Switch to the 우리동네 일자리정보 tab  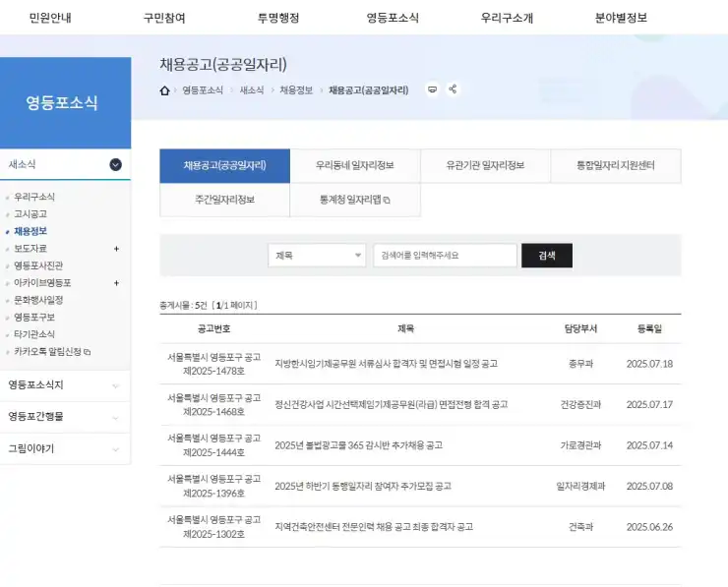click(x=355, y=165)
